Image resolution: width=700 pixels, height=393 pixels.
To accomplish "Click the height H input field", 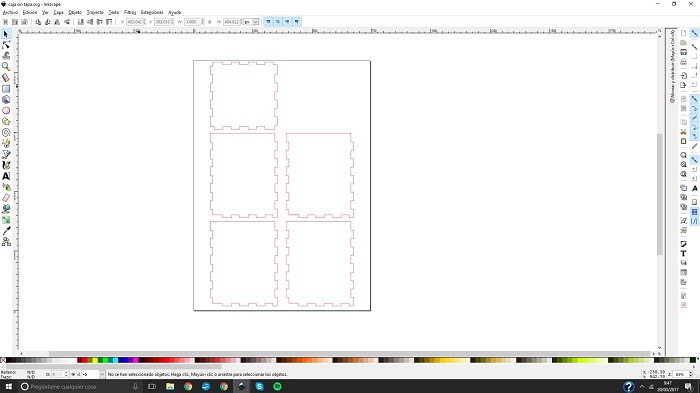I will pyautogui.click(x=232, y=21).
